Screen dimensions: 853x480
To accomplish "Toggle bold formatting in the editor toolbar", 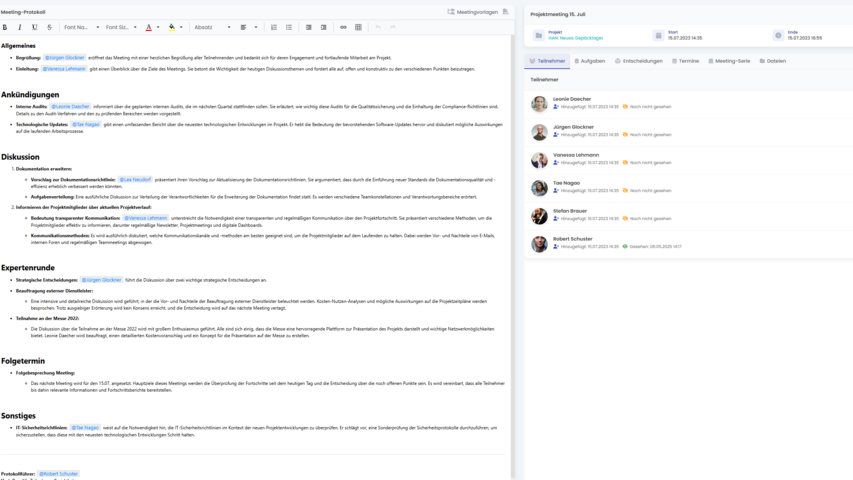I will click(6, 27).
